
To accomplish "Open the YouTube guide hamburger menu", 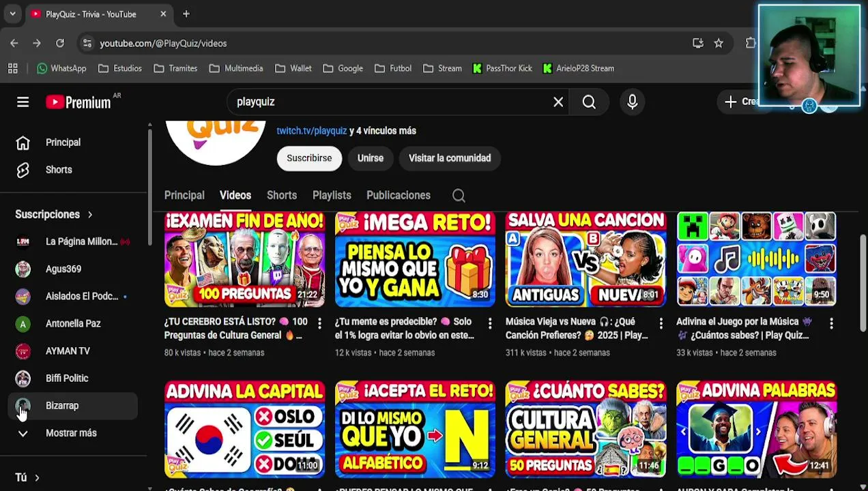I will point(23,102).
